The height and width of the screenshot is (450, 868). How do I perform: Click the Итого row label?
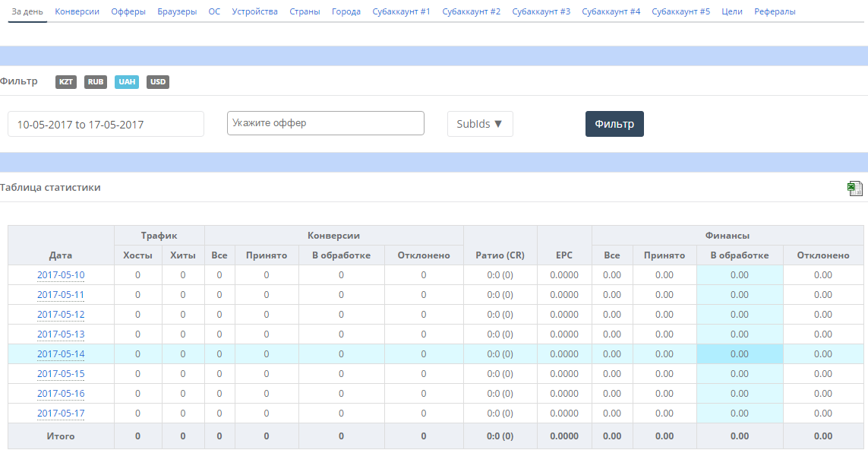pos(61,436)
